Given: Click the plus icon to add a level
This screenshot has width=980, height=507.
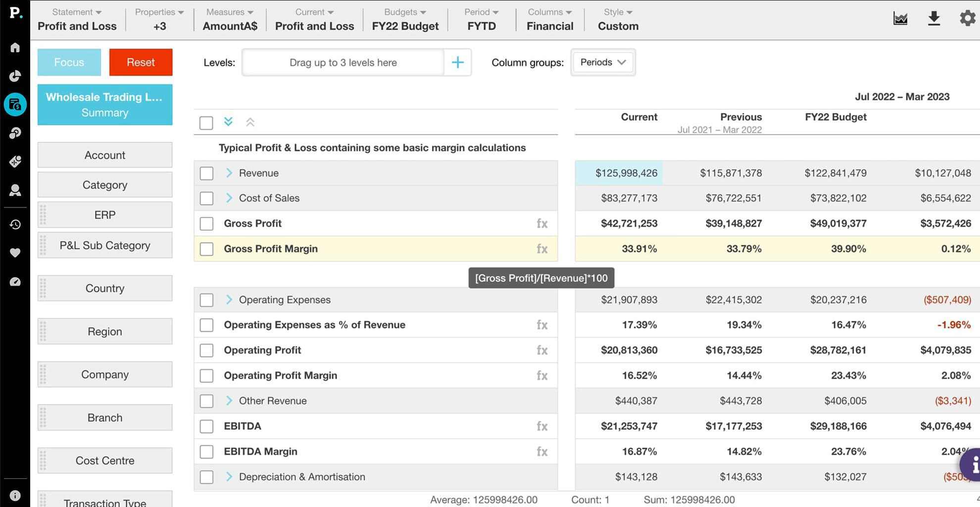Looking at the screenshot, I should [x=457, y=62].
